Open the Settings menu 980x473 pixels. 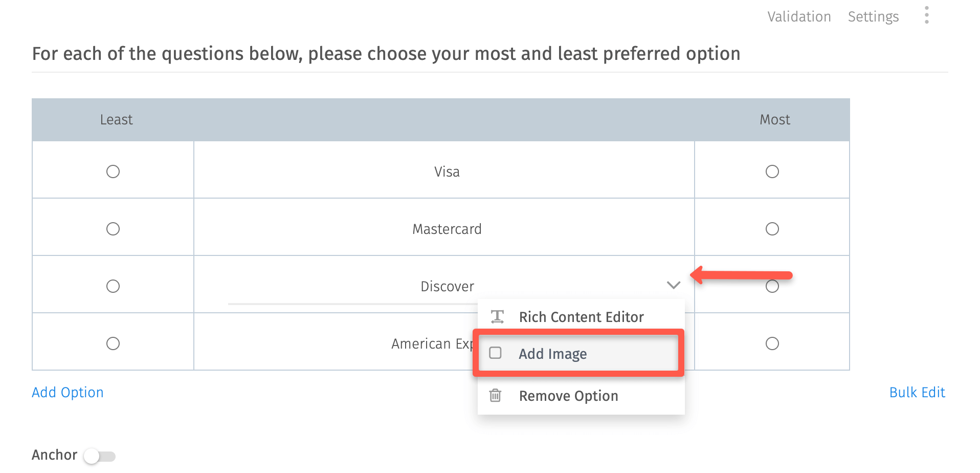click(x=873, y=16)
